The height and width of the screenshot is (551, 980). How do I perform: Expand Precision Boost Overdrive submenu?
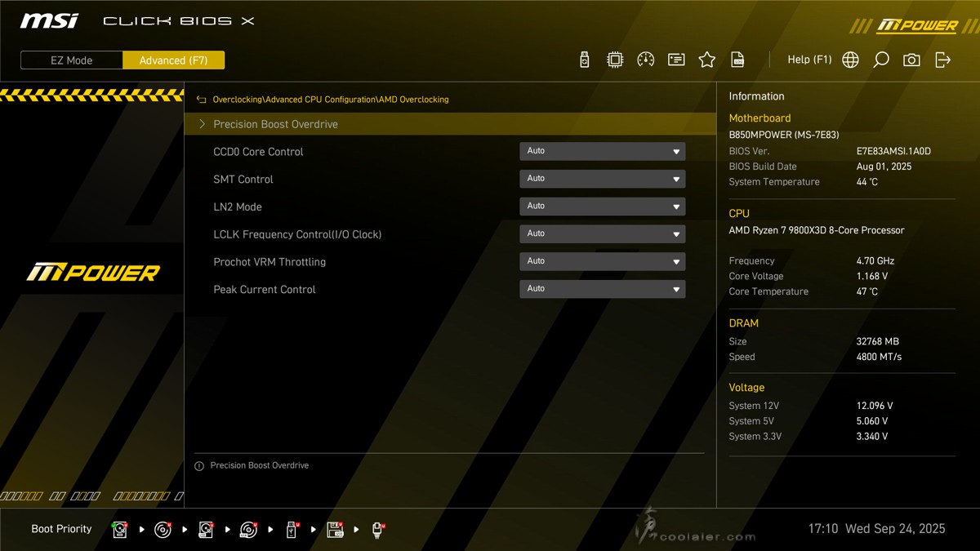[x=450, y=124]
